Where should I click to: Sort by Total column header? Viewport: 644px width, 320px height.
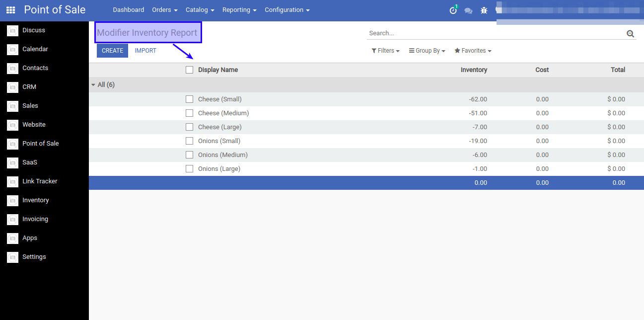point(618,70)
